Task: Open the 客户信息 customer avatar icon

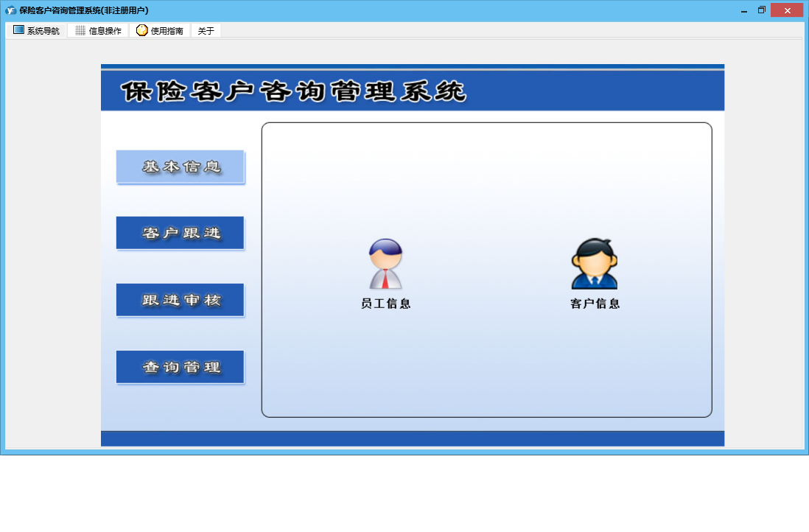Action: click(x=595, y=264)
